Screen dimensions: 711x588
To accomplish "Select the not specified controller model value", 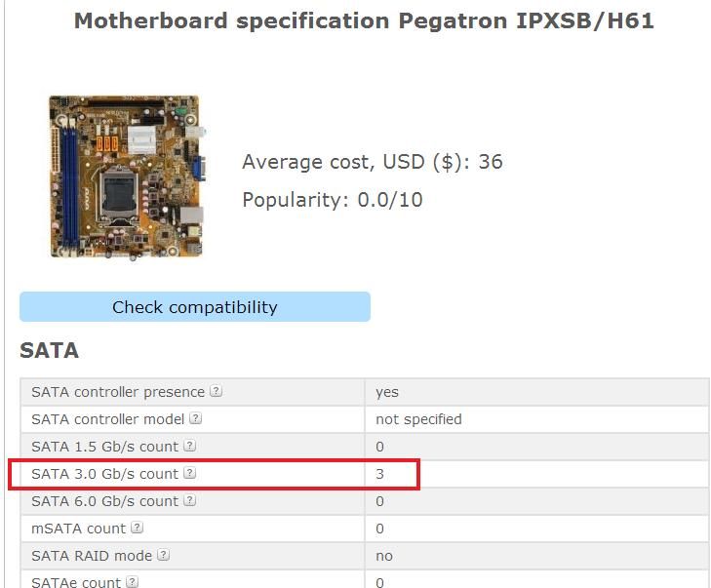I will [x=418, y=419].
